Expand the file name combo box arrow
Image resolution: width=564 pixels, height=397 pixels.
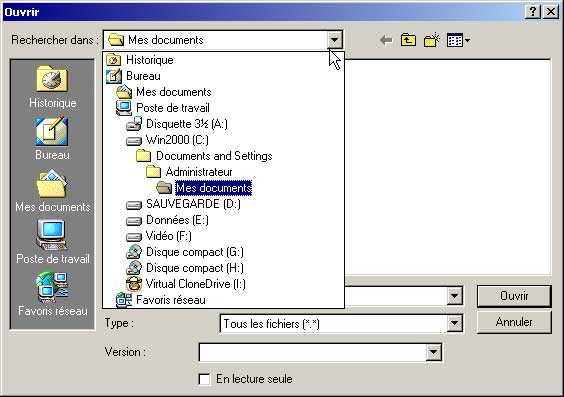coord(455,296)
